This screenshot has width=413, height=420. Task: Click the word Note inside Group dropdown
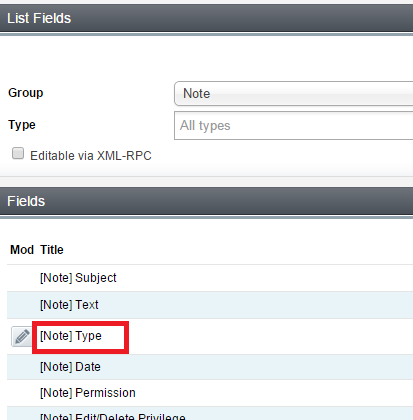pyautogui.click(x=197, y=93)
